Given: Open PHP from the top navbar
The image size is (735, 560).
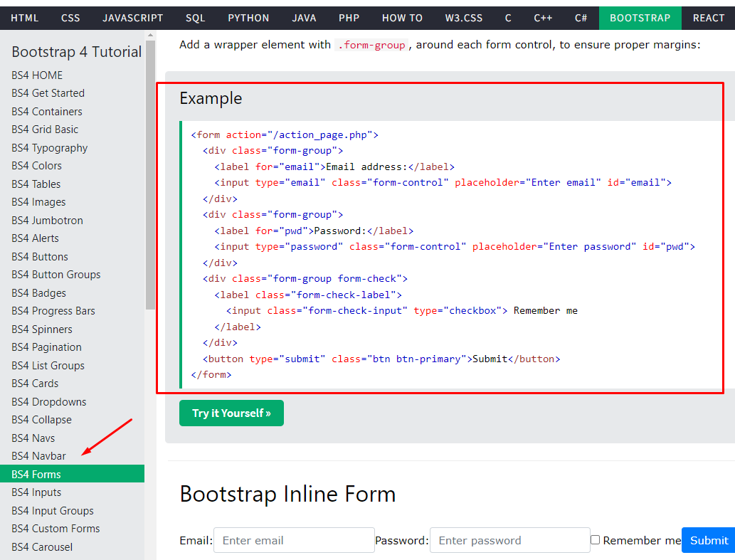Looking at the screenshot, I should tap(349, 18).
